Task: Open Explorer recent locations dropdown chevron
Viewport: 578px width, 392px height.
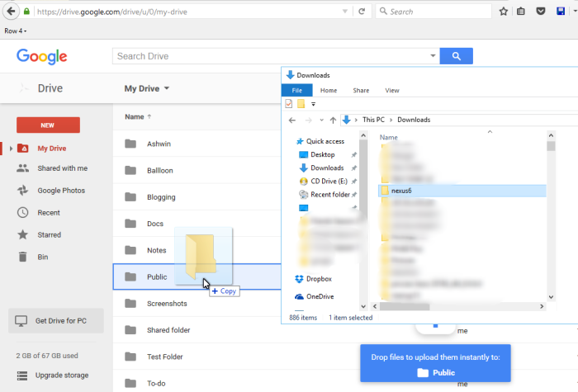Action: [321, 120]
